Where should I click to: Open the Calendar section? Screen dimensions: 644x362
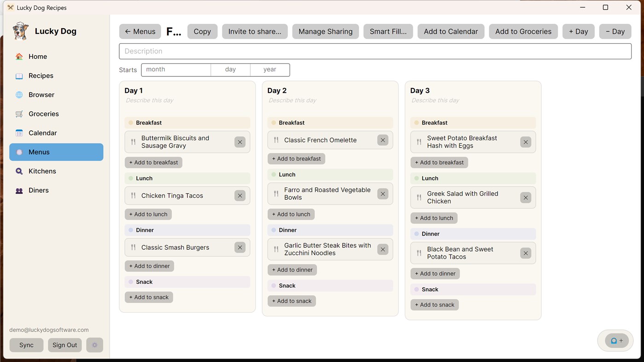tap(56, 133)
